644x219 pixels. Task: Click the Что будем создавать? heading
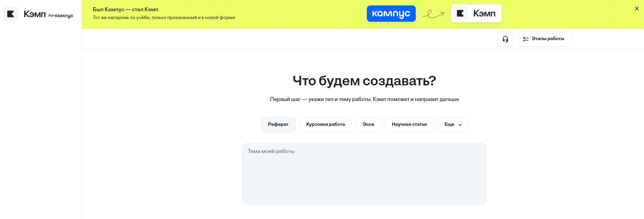point(364,81)
